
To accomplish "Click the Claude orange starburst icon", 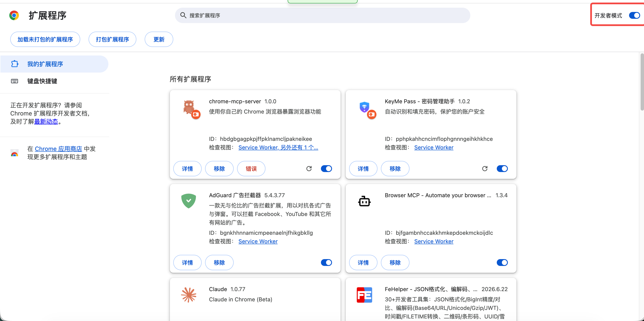I will (188, 295).
